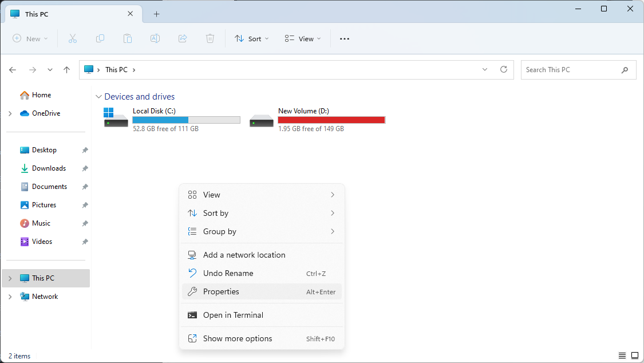This screenshot has height=363, width=644.
Task: Select Properties from the context menu
Action: coord(221,291)
